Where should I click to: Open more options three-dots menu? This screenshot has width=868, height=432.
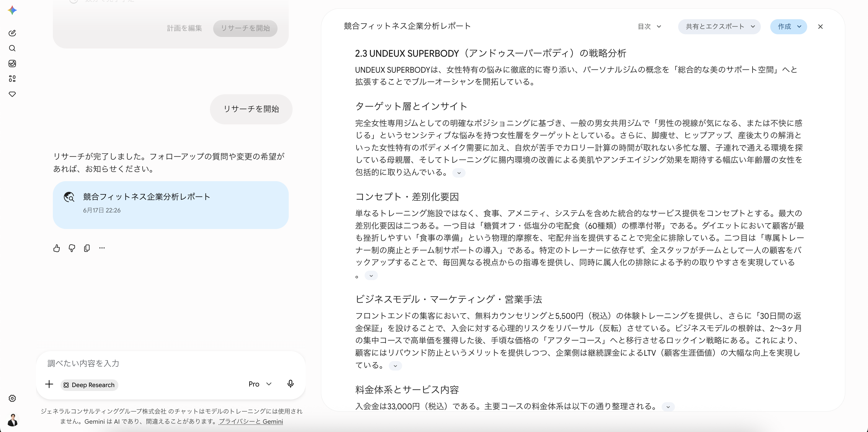point(102,248)
